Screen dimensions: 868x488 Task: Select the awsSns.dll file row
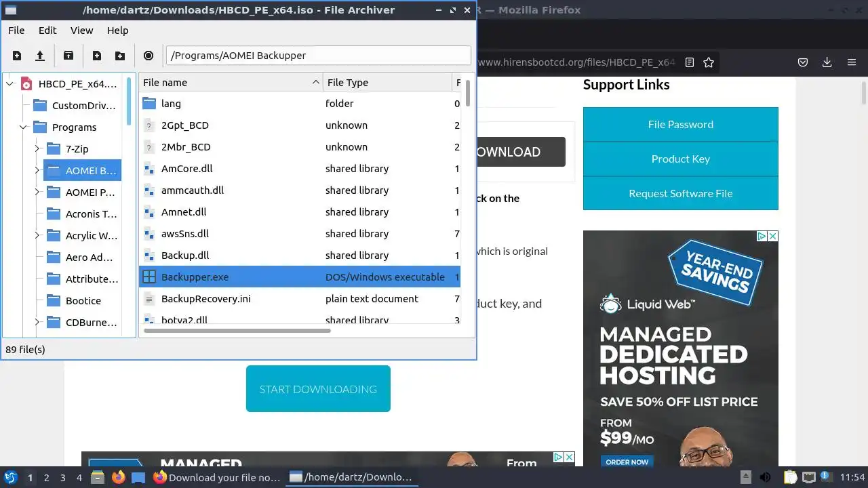[x=300, y=234]
